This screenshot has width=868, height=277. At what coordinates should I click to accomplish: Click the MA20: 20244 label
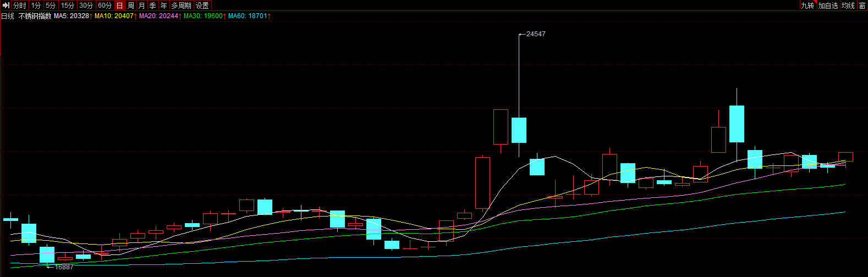click(160, 16)
